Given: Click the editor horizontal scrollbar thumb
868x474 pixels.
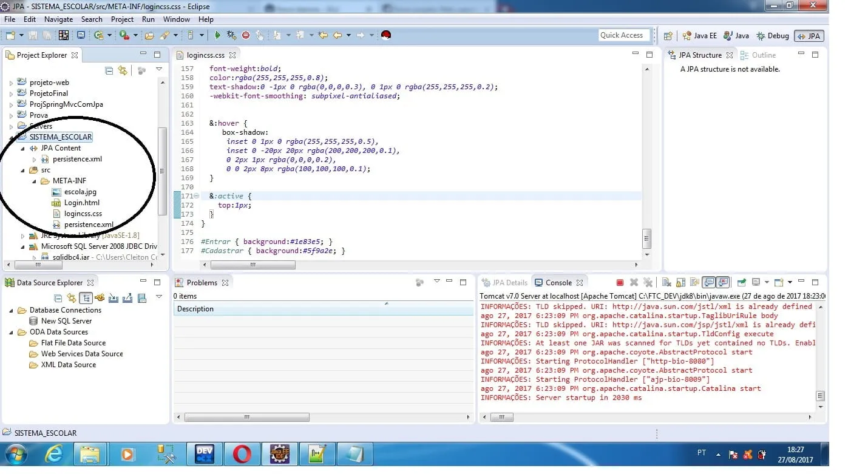Looking at the screenshot, I should click(x=253, y=265).
